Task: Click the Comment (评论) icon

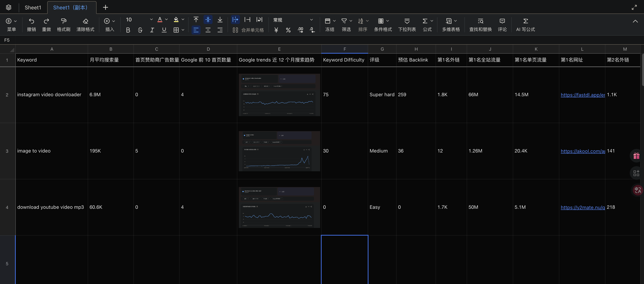Action: [502, 21]
